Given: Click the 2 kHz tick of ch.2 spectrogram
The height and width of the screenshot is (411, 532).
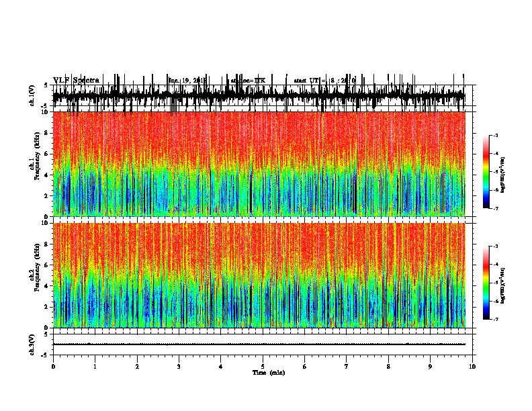Looking at the screenshot, I should pyautogui.click(x=47, y=307).
